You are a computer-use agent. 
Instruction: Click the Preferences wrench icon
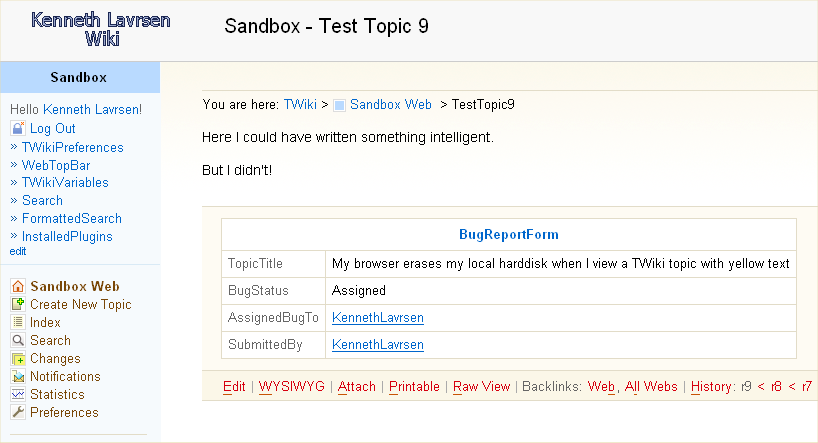(x=17, y=412)
